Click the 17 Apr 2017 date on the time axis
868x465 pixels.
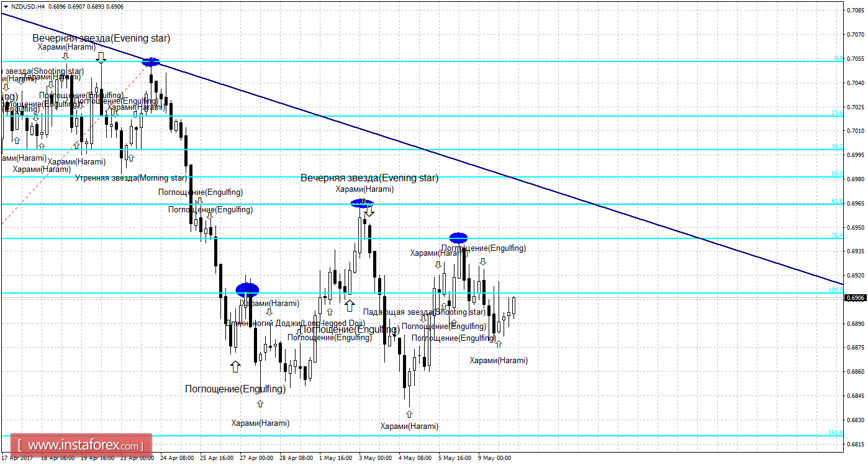16,458
